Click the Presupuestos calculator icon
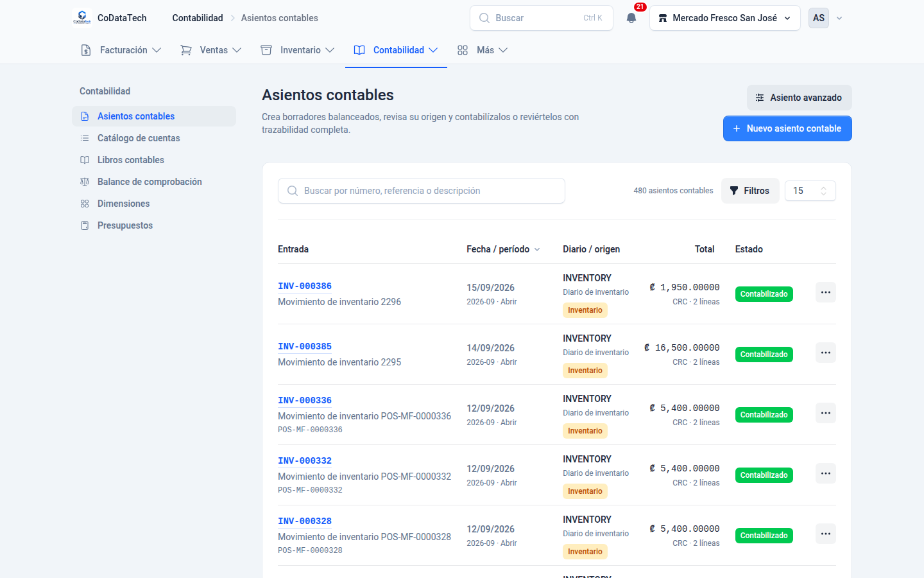The height and width of the screenshot is (578, 924). coord(85,225)
